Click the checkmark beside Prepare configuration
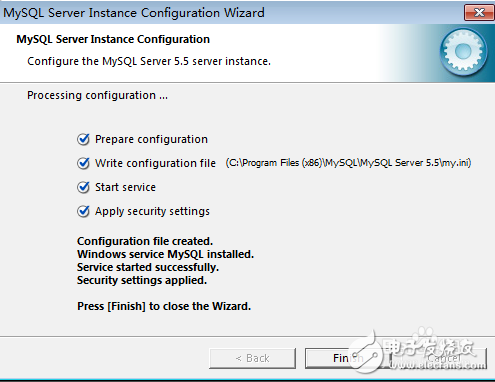The image size is (495, 382). point(83,139)
